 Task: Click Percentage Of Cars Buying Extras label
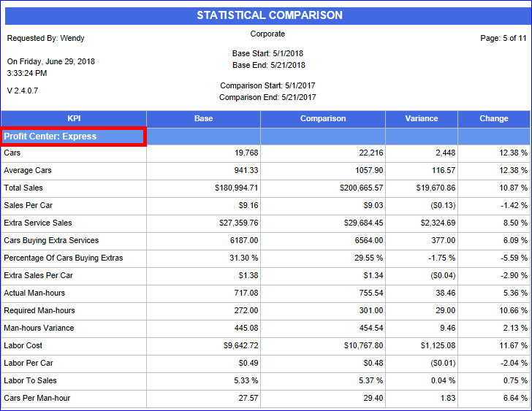tap(63, 258)
